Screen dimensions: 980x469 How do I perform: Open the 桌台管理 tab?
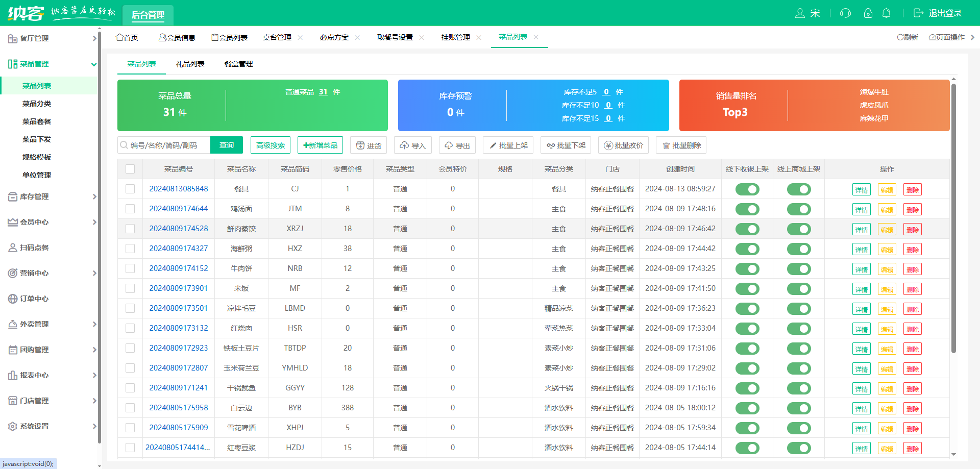pos(278,37)
